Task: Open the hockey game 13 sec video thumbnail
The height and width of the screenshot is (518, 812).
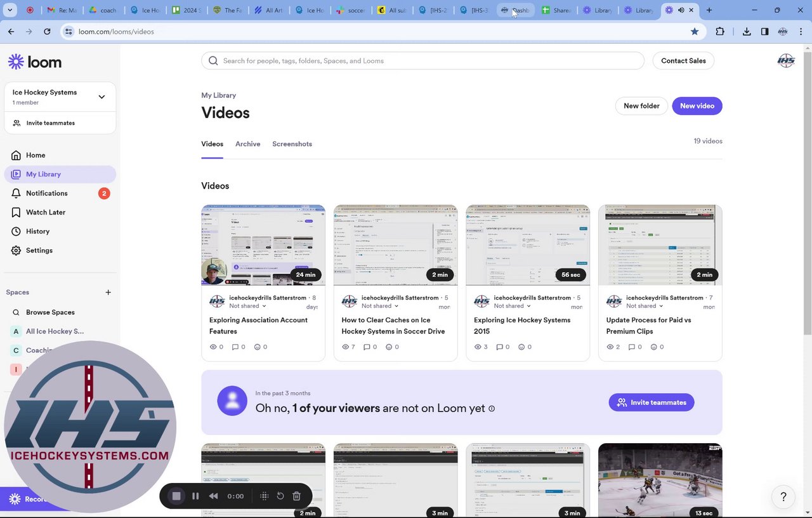Action: (660, 480)
